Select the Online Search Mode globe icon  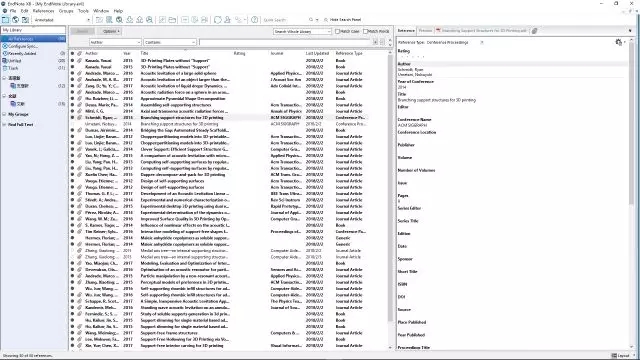point(16,20)
